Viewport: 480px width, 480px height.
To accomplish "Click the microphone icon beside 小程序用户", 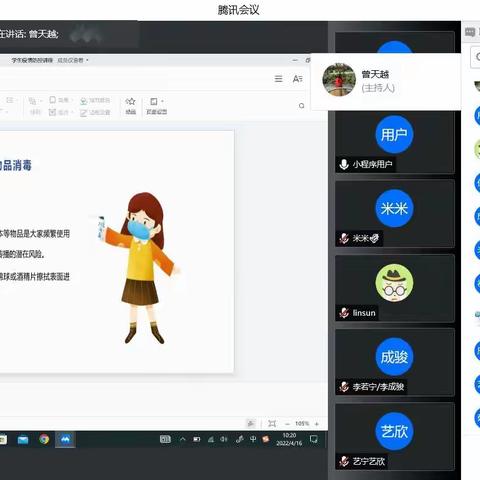I will pos(344,164).
